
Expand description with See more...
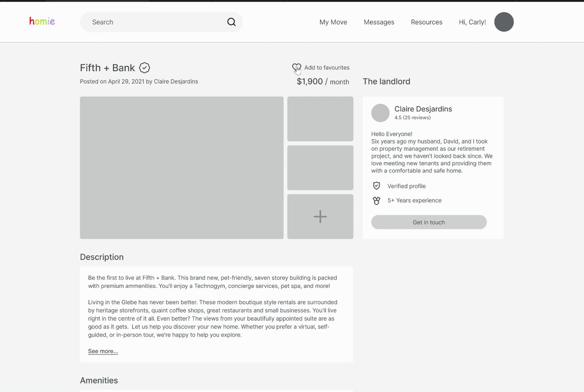click(103, 351)
